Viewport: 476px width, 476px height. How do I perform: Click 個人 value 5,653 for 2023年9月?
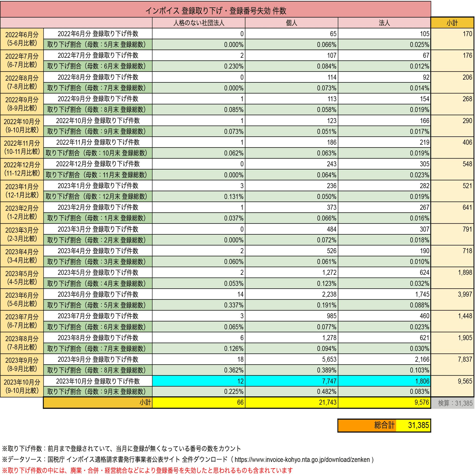click(292, 359)
